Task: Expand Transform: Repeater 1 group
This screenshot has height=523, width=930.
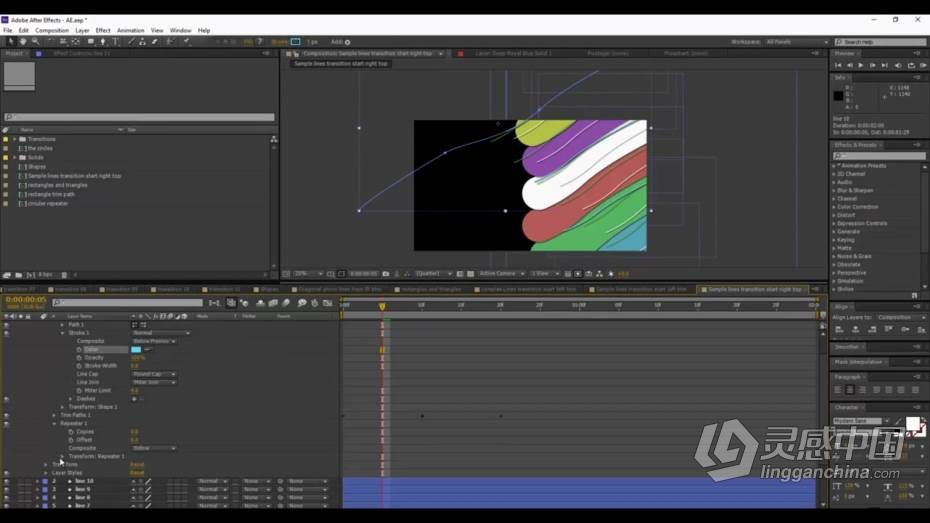Action: pyautogui.click(x=63, y=457)
